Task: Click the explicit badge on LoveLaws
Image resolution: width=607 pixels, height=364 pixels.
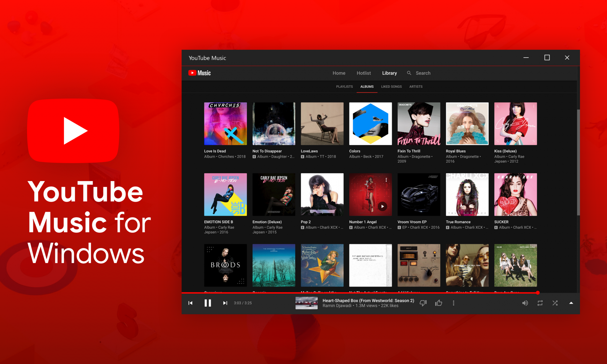Action: click(302, 157)
